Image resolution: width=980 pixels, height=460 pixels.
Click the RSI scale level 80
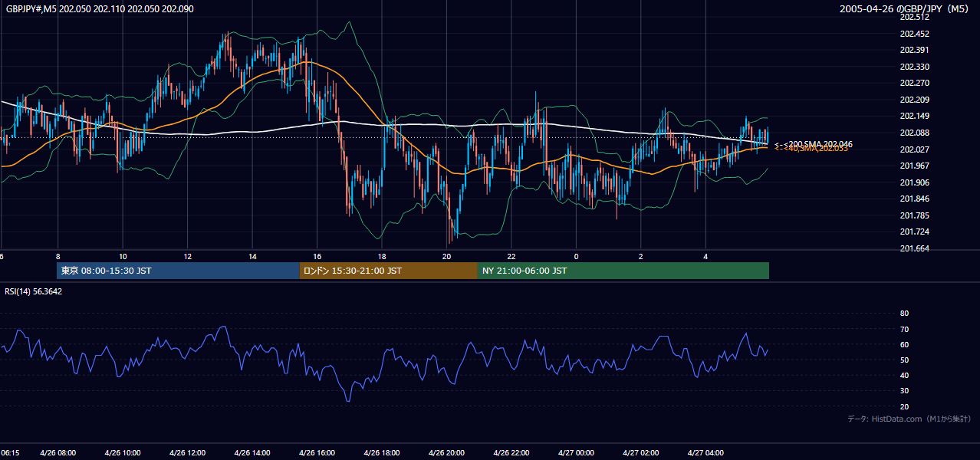tap(904, 314)
